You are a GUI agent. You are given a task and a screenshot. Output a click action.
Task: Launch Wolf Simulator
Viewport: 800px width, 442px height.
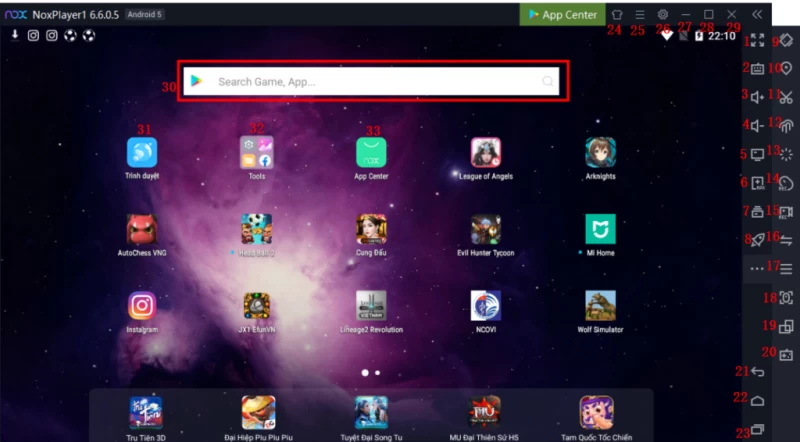tap(601, 306)
